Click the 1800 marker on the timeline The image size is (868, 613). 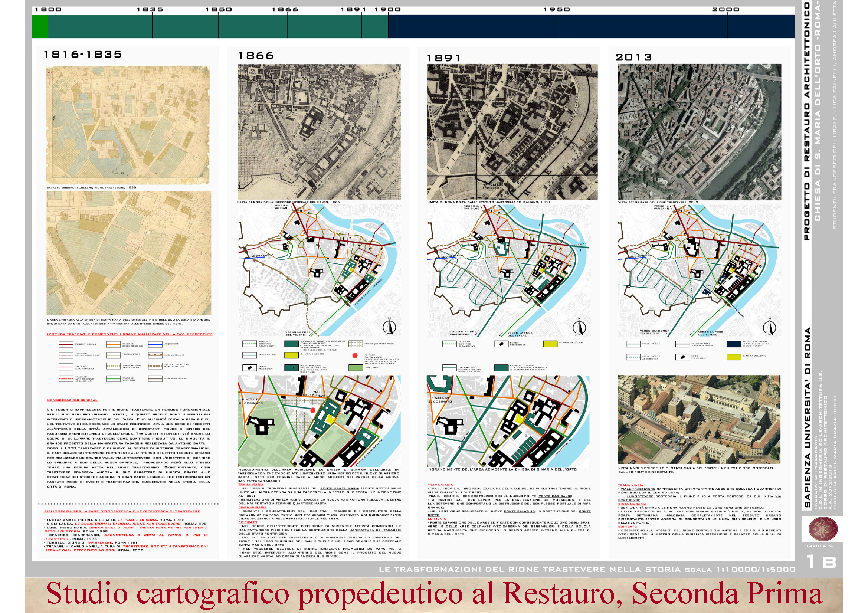click(x=48, y=9)
